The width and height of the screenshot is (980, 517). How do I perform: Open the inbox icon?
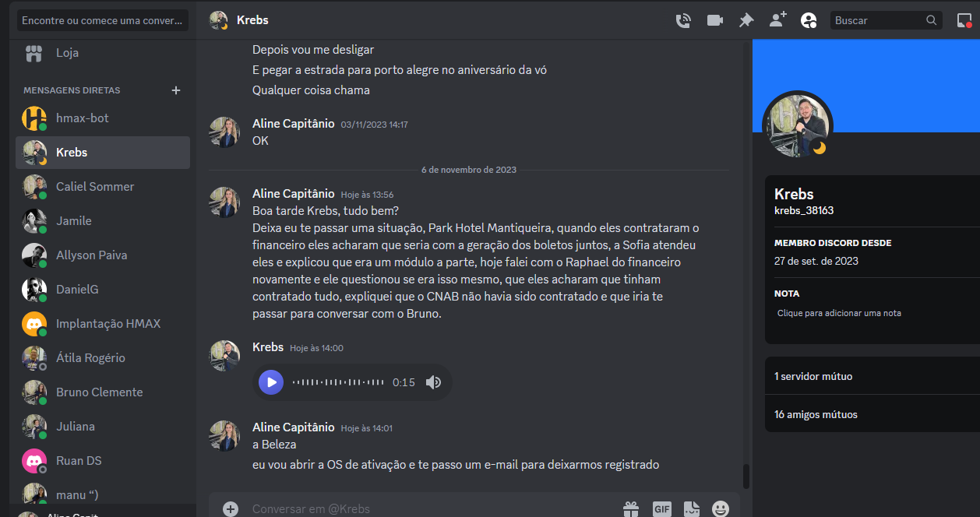(x=964, y=20)
